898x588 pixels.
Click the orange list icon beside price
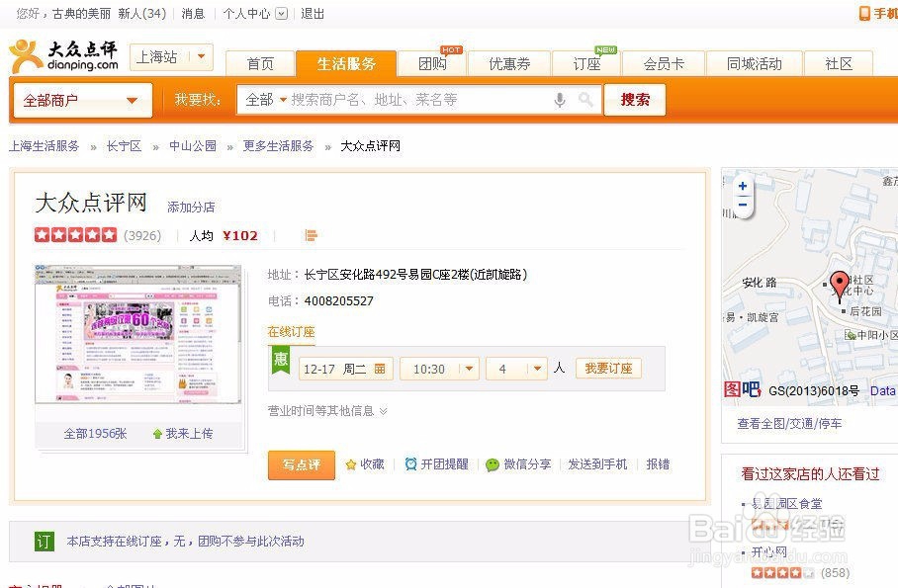pos(311,235)
